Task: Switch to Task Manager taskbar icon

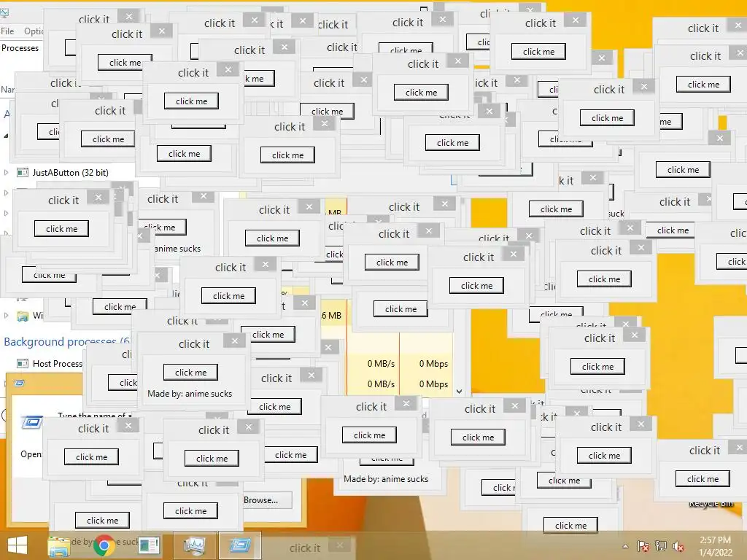Action: (x=194, y=545)
